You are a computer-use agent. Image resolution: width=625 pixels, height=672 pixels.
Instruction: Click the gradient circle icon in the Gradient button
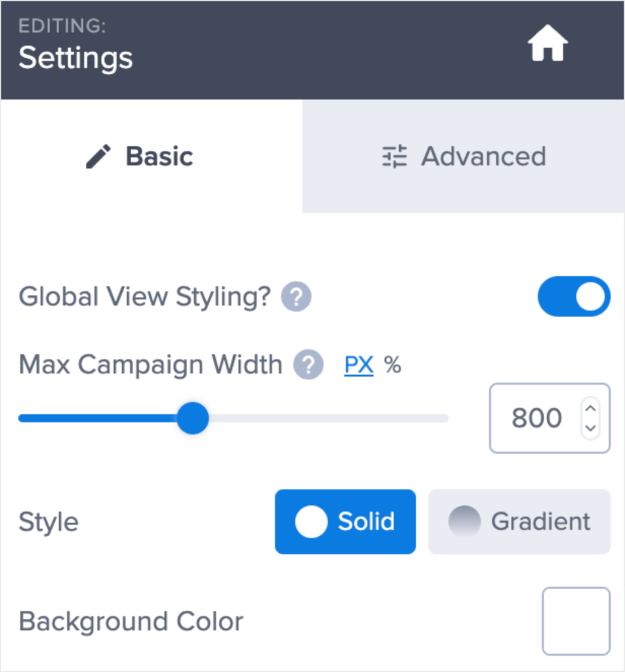pos(466,522)
